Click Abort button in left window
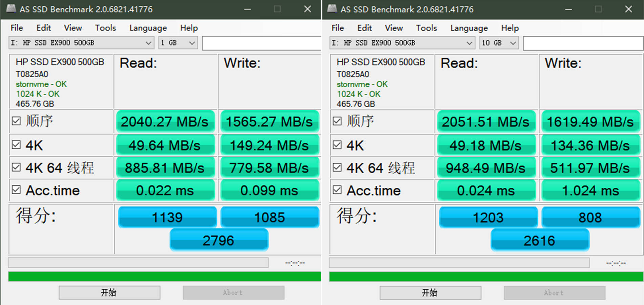 point(233,292)
